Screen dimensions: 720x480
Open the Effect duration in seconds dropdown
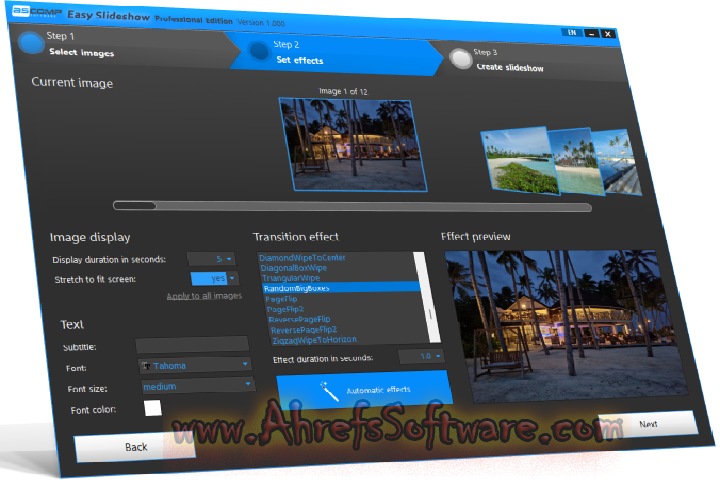tap(421, 355)
